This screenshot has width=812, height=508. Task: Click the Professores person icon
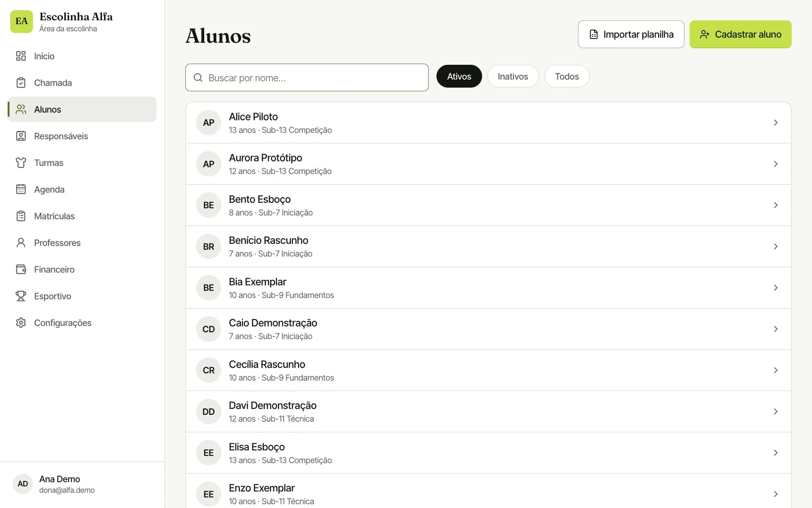pos(21,243)
